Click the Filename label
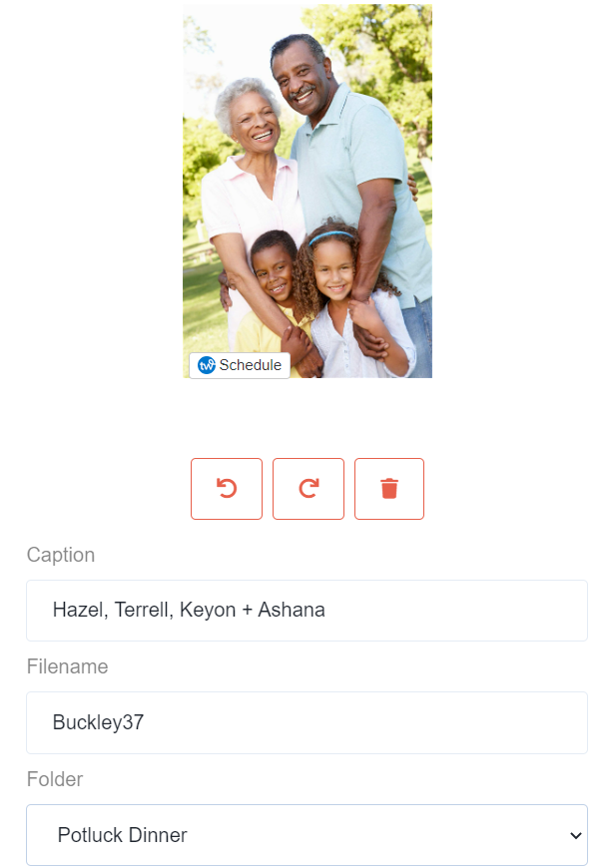The width and height of the screenshot is (615, 868). tap(68, 666)
